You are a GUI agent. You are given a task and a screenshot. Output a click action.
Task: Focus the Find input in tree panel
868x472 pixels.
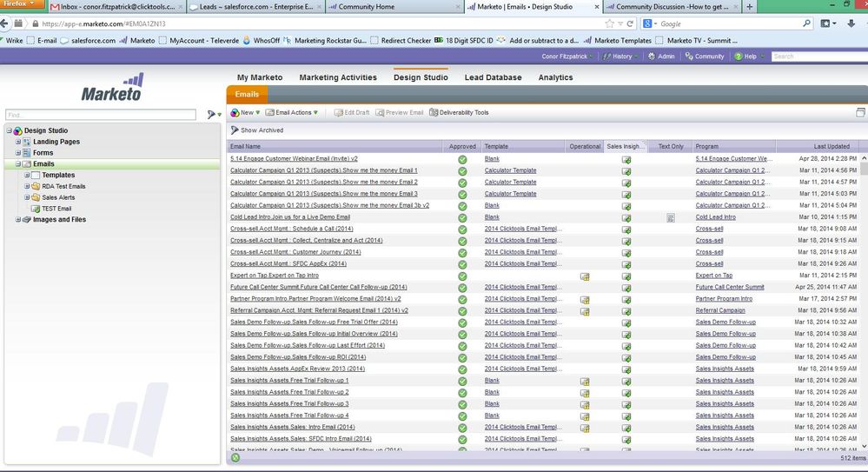[x=101, y=115]
